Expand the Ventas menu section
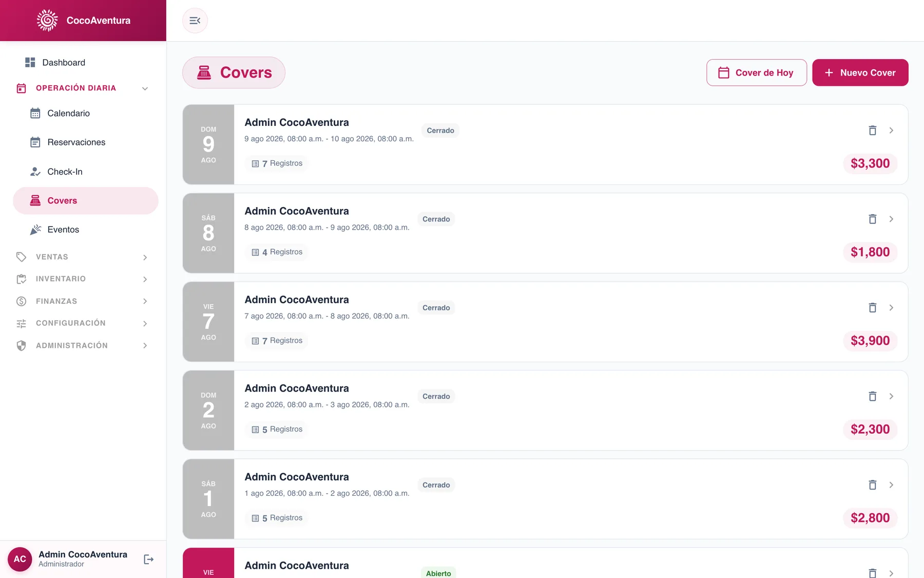This screenshot has height=578, width=924. (x=85, y=257)
